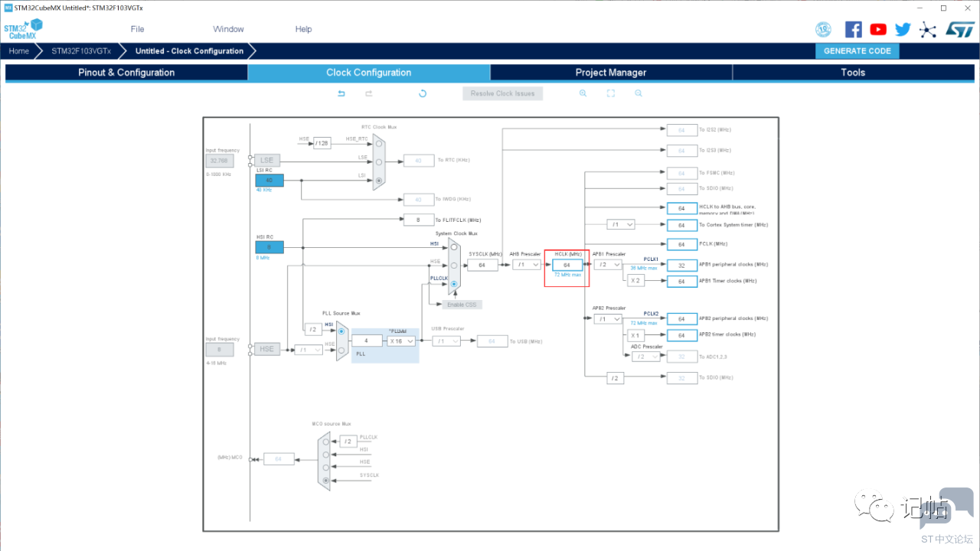This screenshot has width=980, height=551.
Task: Select HSI in the MCO source Mux
Action: click(326, 454)
